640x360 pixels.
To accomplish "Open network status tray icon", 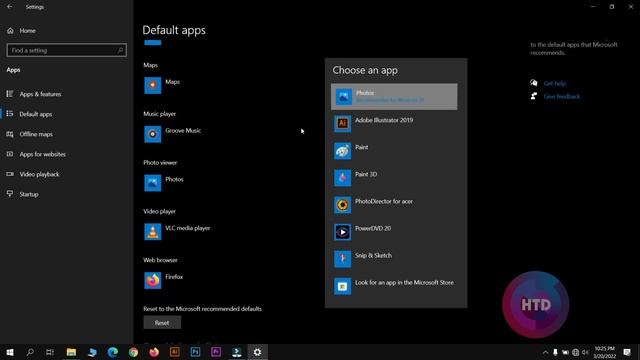I will [576, 352].
